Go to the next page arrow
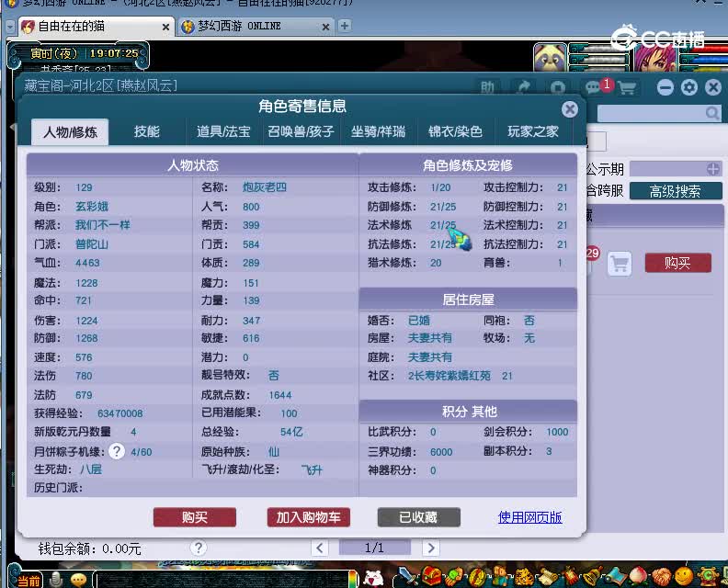Image resolution: width=728 pixels, height=588 pixels. pos(431,548)
